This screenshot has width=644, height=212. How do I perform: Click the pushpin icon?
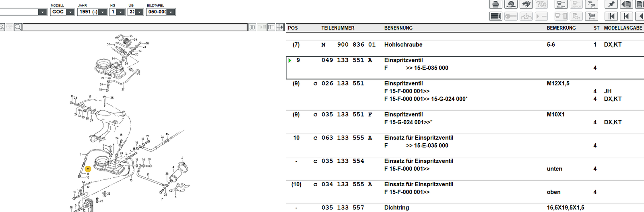611,4
